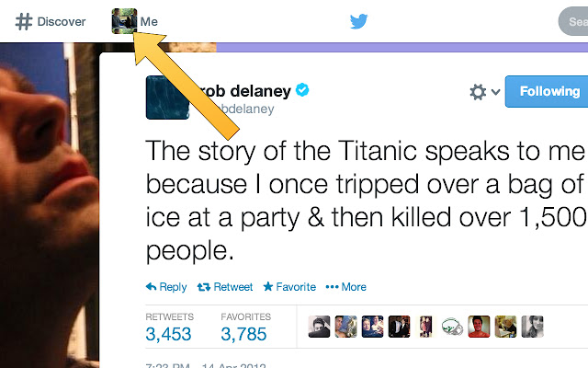Click the red-shirt user avatar

[479, 327]
